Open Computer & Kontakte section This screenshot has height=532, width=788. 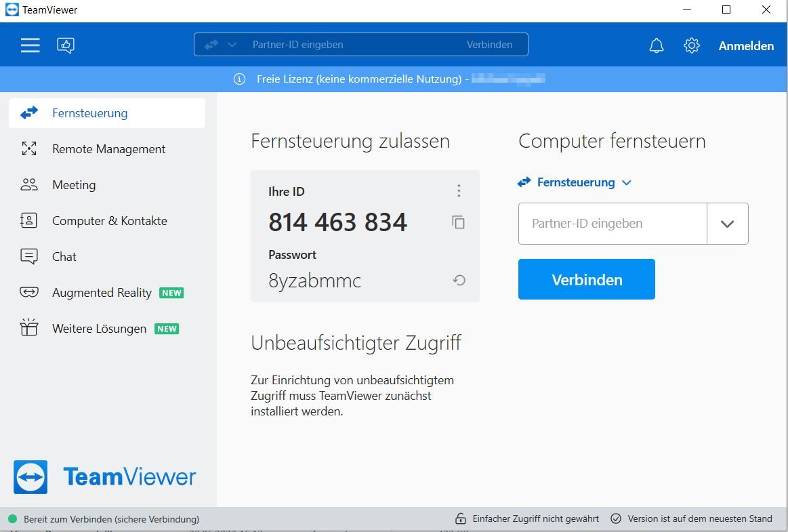(109, 221)
